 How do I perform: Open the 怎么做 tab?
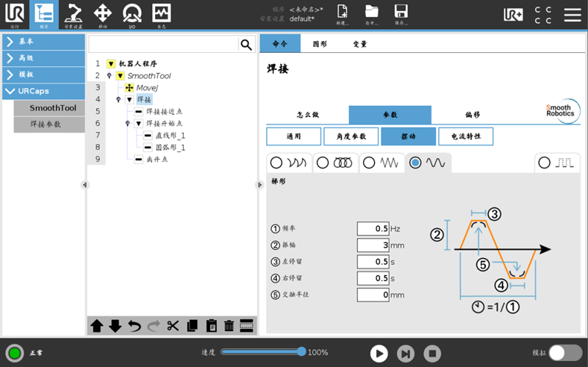pyautogui.click(x=308, y=115)
